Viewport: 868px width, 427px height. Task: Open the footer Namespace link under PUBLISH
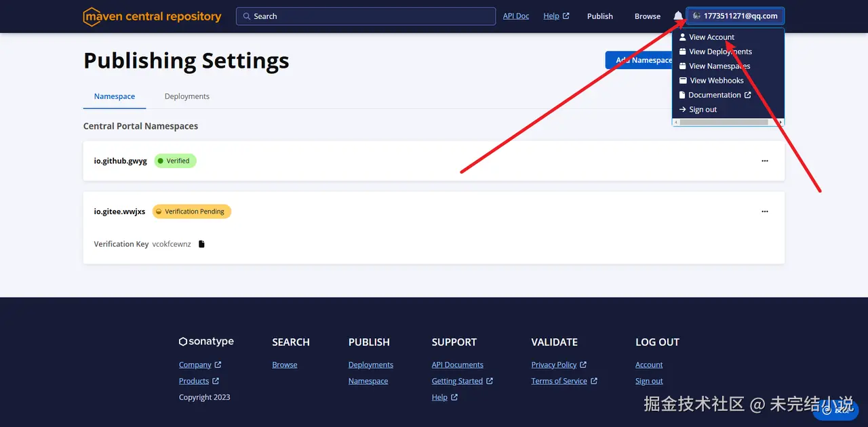(368, 381)
